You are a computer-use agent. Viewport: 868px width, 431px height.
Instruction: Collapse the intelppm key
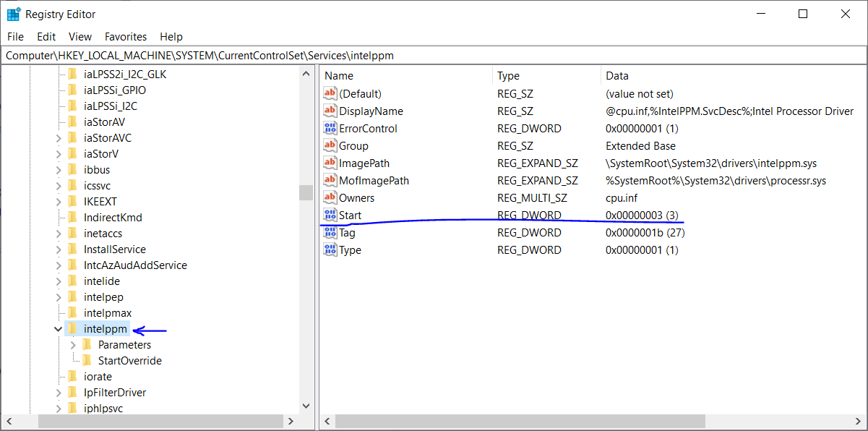[x=59, y=328]
